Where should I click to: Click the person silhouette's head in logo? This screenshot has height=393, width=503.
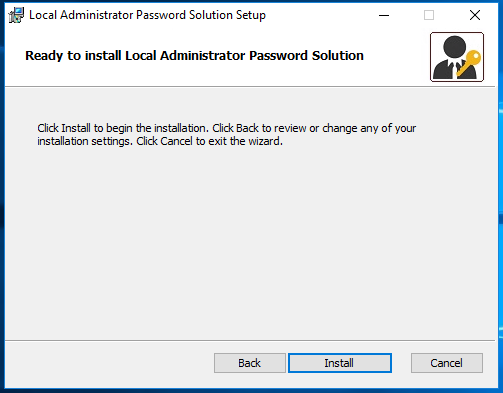tap(454, 48)
